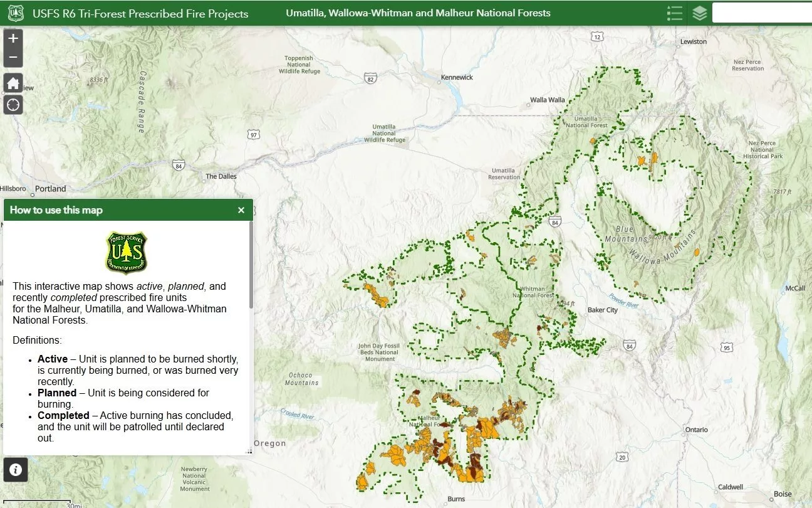Click the Baker City label on map

tap(602, 310)
